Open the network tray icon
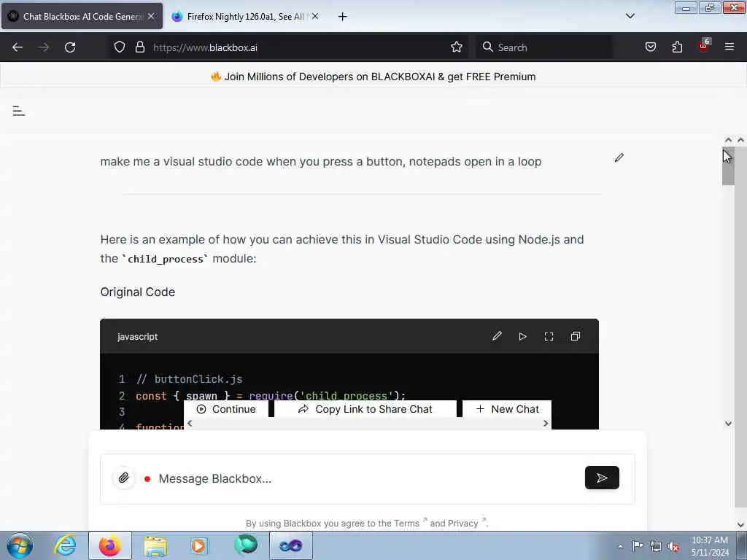 tap(656, 546)
